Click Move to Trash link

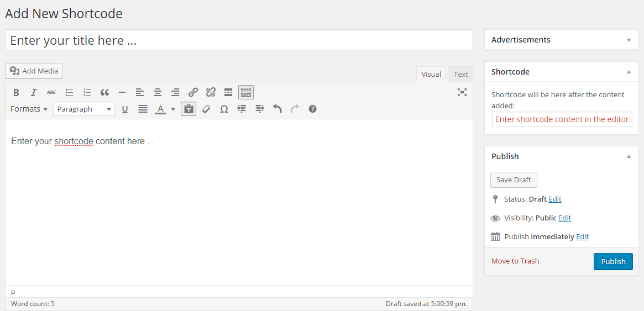[x=515, y=261]
